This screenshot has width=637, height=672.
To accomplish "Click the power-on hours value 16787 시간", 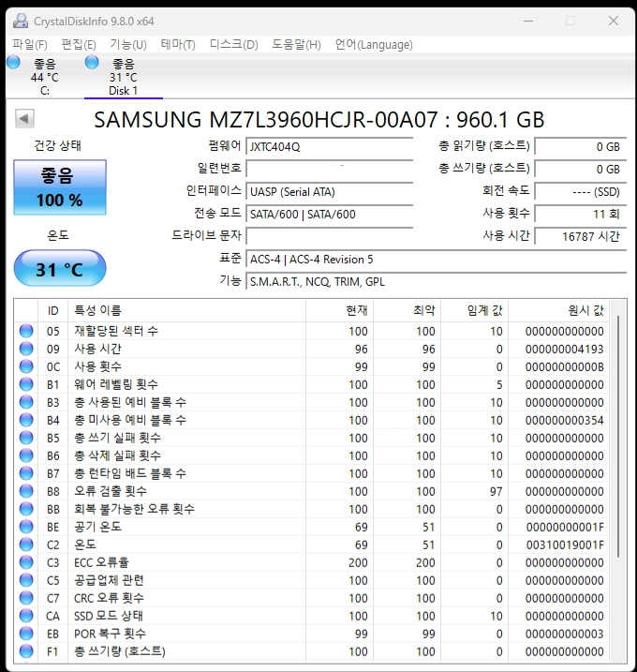I will pos(581,236).
